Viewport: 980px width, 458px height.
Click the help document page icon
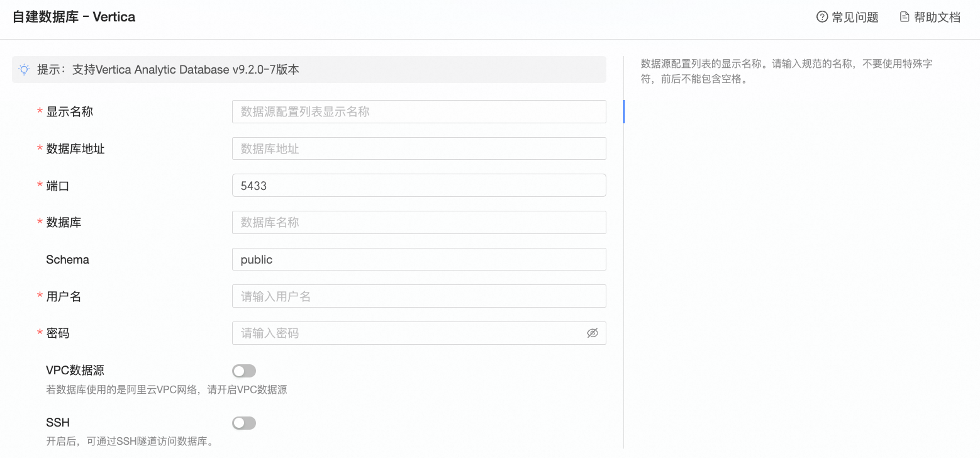[x=905, y=17]
